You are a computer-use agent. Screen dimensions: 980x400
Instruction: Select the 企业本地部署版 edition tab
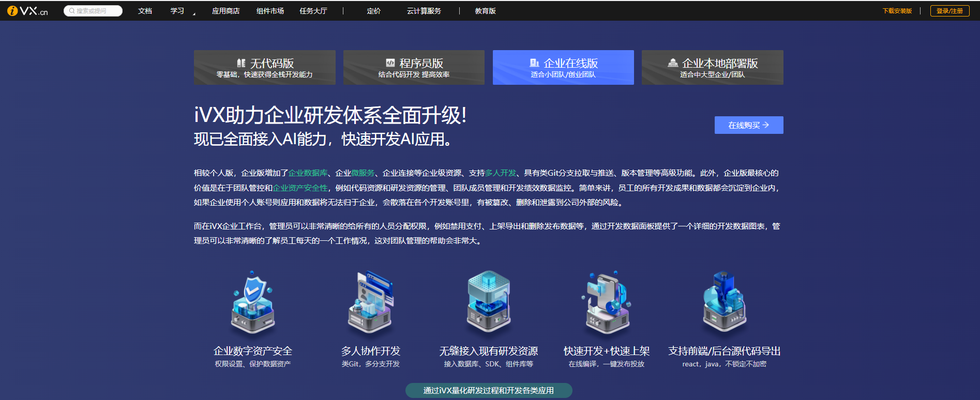(713, 67)
